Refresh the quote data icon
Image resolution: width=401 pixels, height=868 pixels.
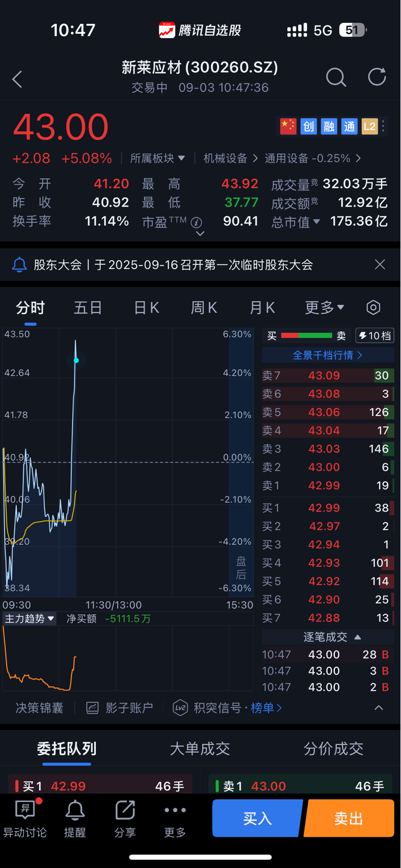pyautogui.click(x=376, y=77)
